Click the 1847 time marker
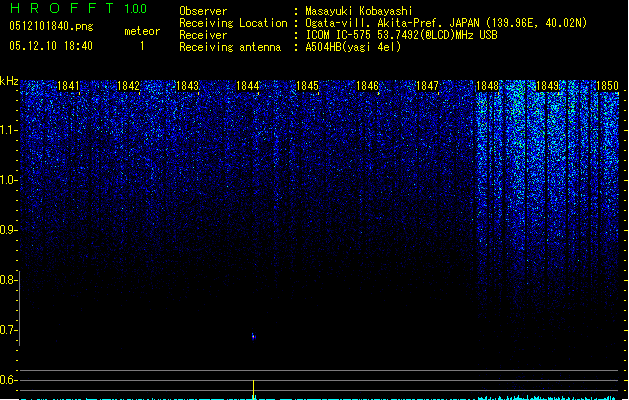 click(427, 86)
